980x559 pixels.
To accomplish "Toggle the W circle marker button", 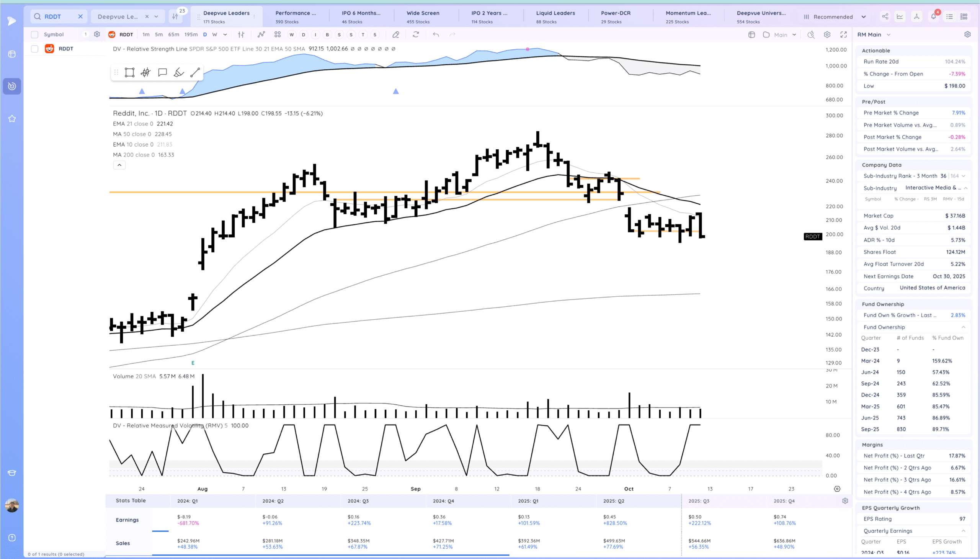I will [292, 34].
